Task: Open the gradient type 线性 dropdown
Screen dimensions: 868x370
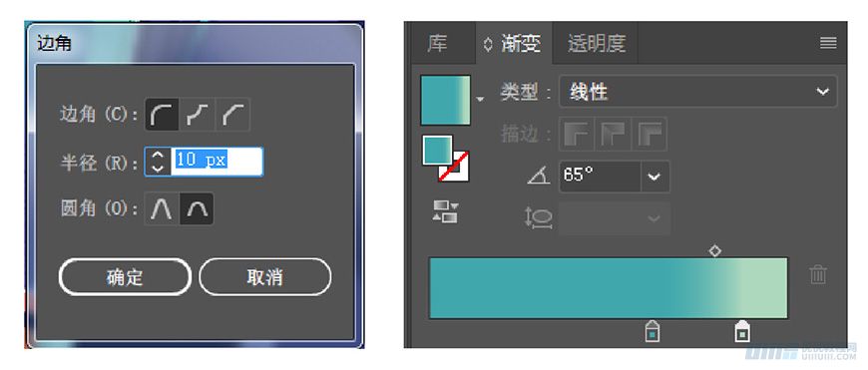Action: coord(698,92)
